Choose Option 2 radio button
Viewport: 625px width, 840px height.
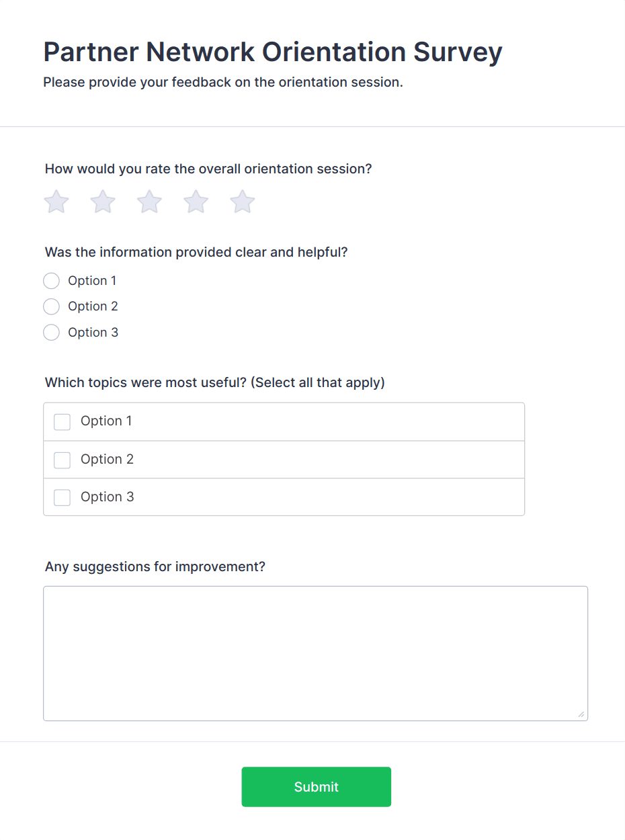[x=52, y=306]
